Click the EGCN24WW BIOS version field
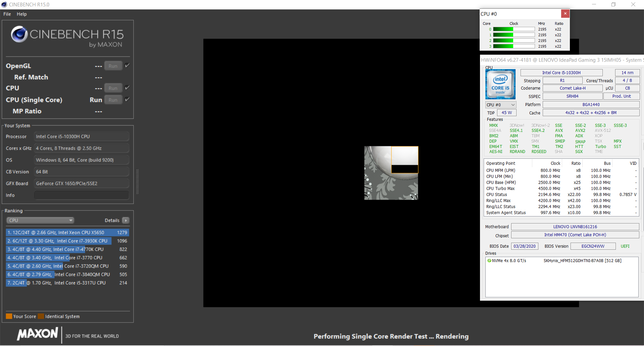This screenshot has width=644, height=346. [x=593, y=246]
